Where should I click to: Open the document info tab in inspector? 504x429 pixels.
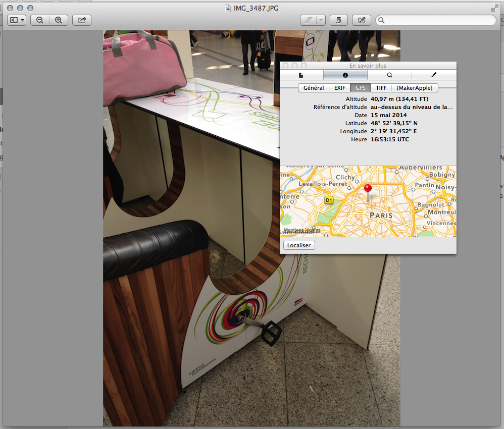[x=301, y=75]
